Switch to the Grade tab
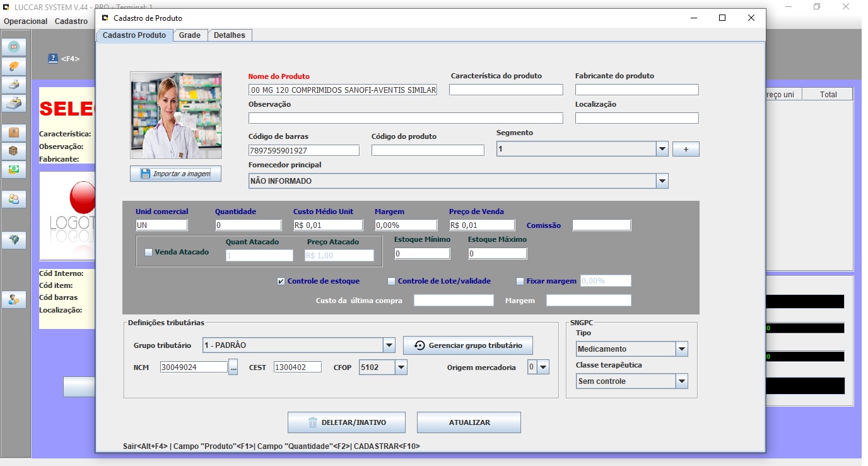Screen dimensions: 868x466 coord(191,35)
